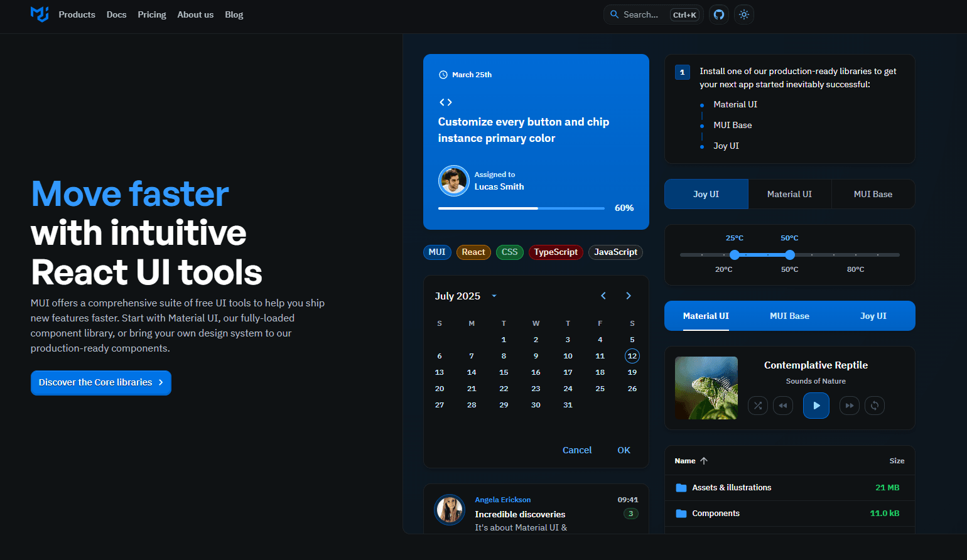Toggle the React filter chip
Image resolution: width=967 pixels, height=560 pixels.
[x=473, y=252]
